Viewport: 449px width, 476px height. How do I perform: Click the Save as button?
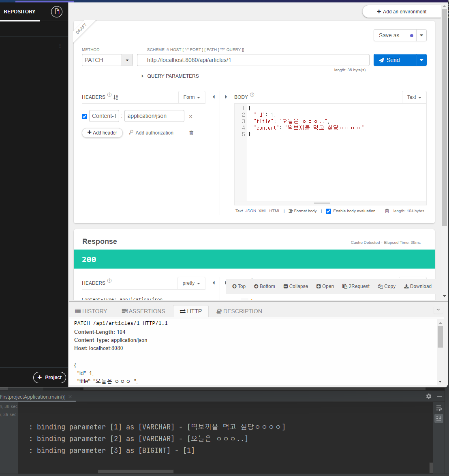coord(395,35)
